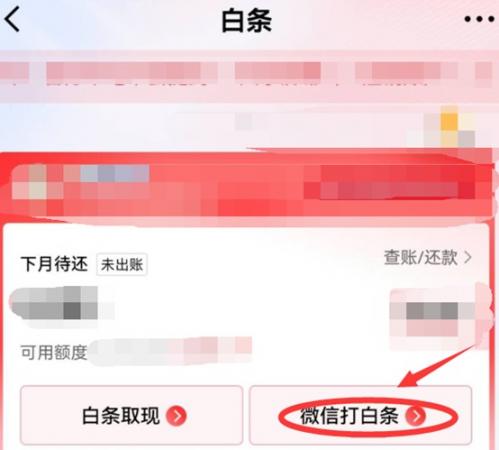Tap the red arrow icon beside 白条取现
499x450 pixels.
(177, 416)
